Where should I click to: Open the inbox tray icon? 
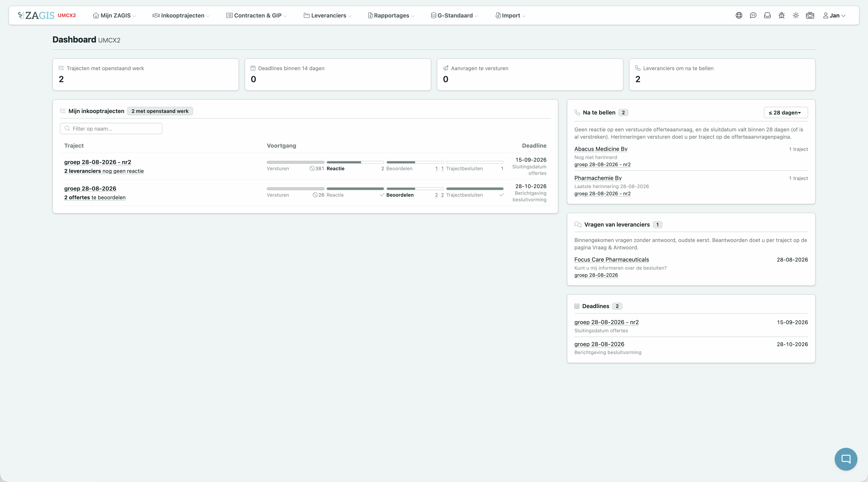pyautogui.click(x=767, y=15)
